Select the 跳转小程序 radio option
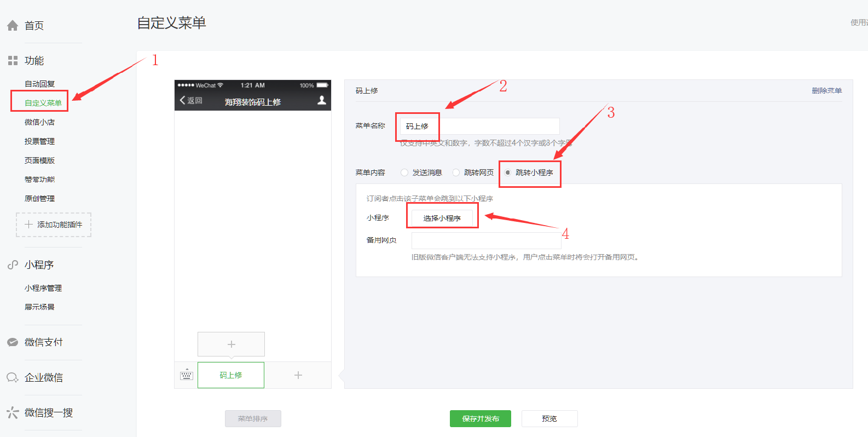Image resolution: width=868 pixels, height=437 pixels. tap(508, 173)
